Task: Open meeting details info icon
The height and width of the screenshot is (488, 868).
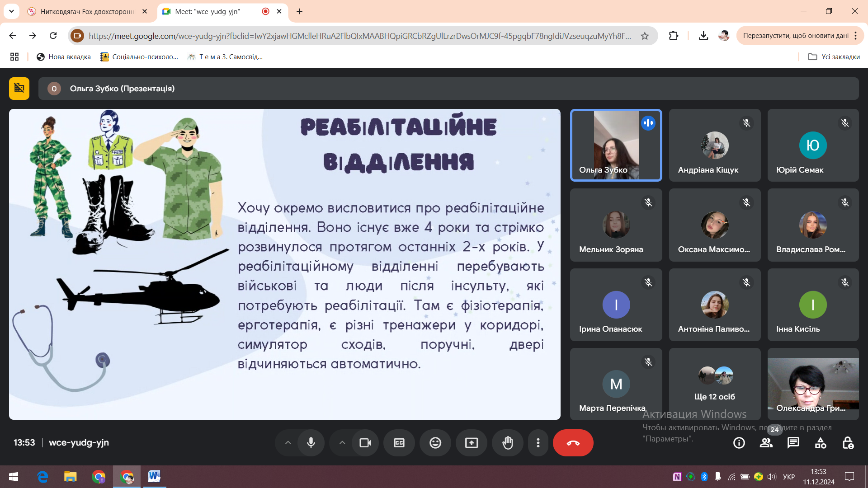Action: coord(739,443)
